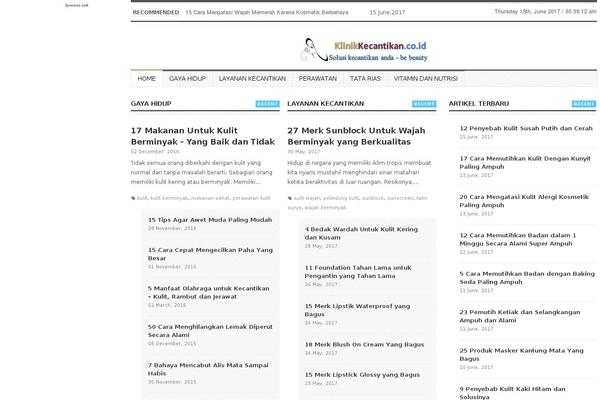Open 12 Penyebab Kulit Susah Putih article
The image size is (600, 400).
click(x=526, y=128)
